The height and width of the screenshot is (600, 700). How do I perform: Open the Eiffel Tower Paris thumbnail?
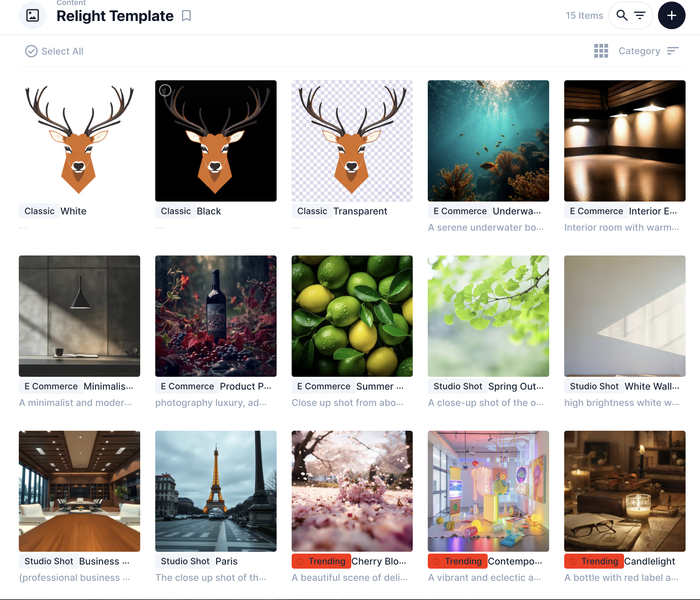click(215, 491)
